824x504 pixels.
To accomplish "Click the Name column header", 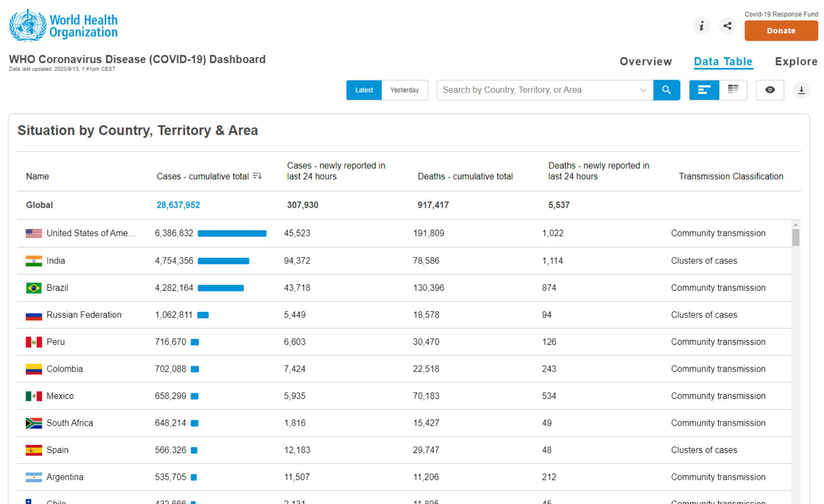I will point(37,176).
